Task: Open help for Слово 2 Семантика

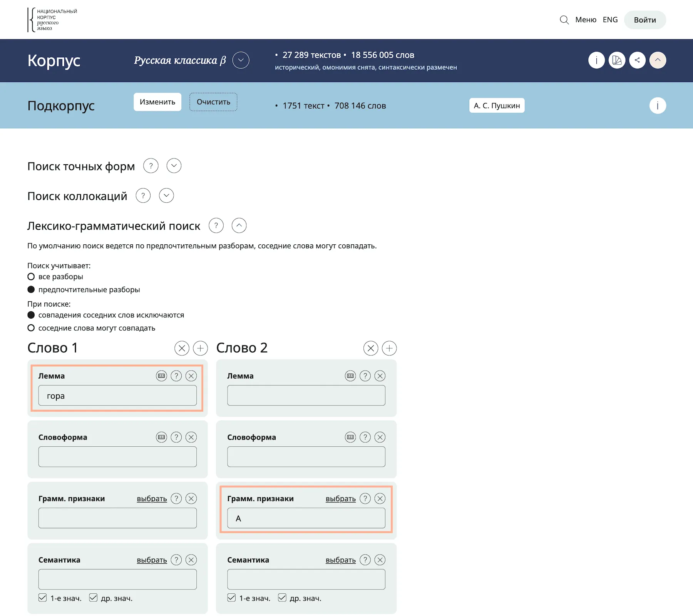Action: [365, 560]
